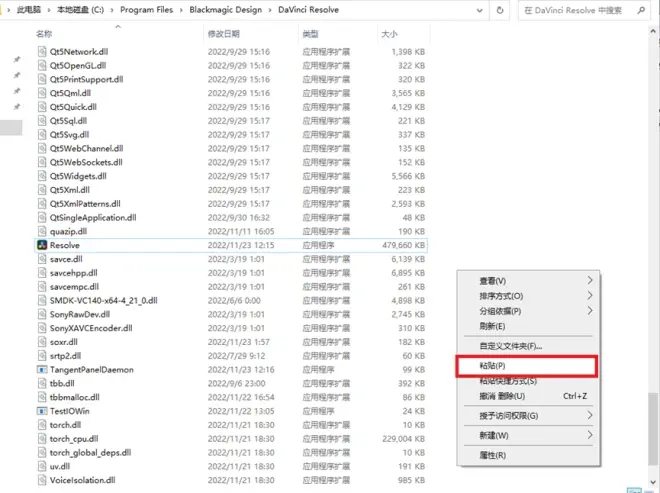Click the refresh icon beside address bar
The image size is (660, 493).
500,10
